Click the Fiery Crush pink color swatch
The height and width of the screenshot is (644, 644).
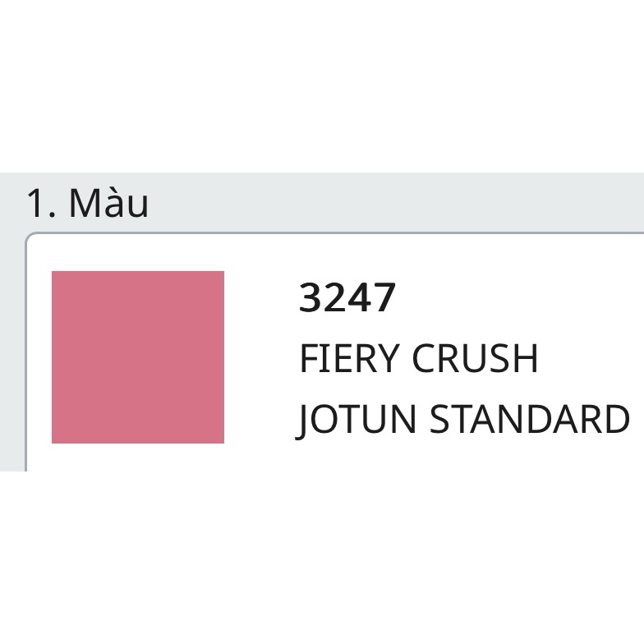pyautogui.click(x=138, y=357)
